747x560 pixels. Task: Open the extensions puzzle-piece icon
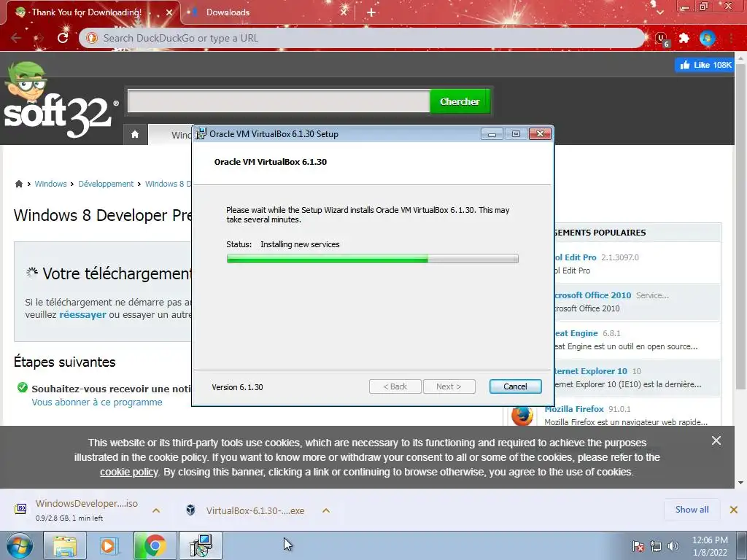684,38
